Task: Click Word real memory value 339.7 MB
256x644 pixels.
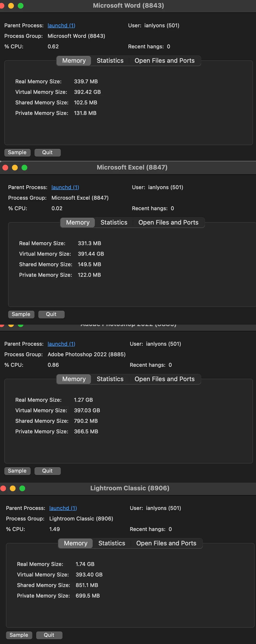Action: (86, 81)
